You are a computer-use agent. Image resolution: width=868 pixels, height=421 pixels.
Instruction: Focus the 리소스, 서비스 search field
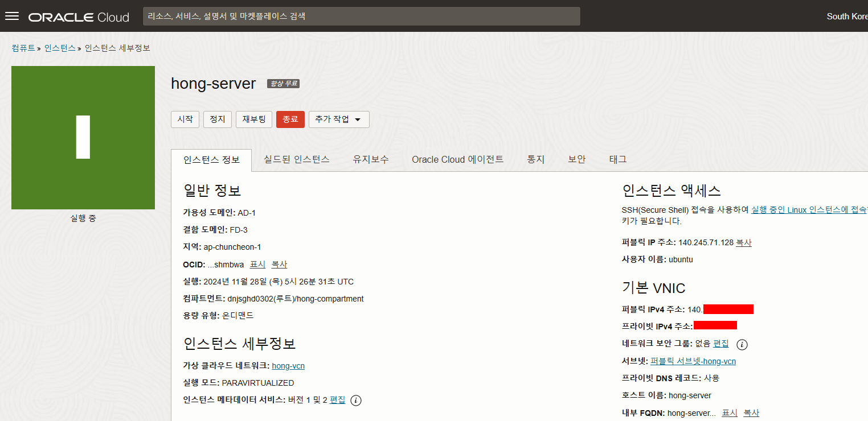pos(362,16)
